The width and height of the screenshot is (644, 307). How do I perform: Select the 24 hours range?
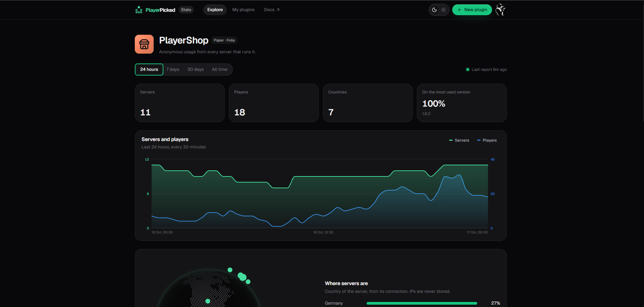pyautogui.click(x=149, y=69)
